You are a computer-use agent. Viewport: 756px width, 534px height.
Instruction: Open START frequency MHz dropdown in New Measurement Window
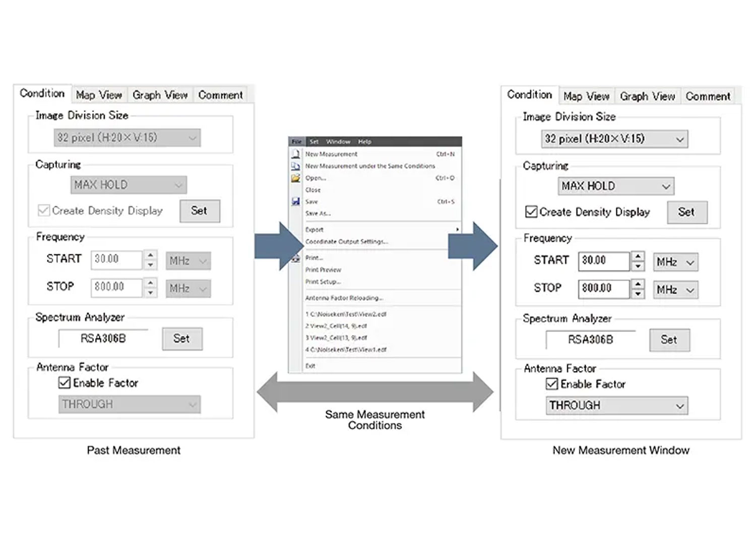pos(675,262)
